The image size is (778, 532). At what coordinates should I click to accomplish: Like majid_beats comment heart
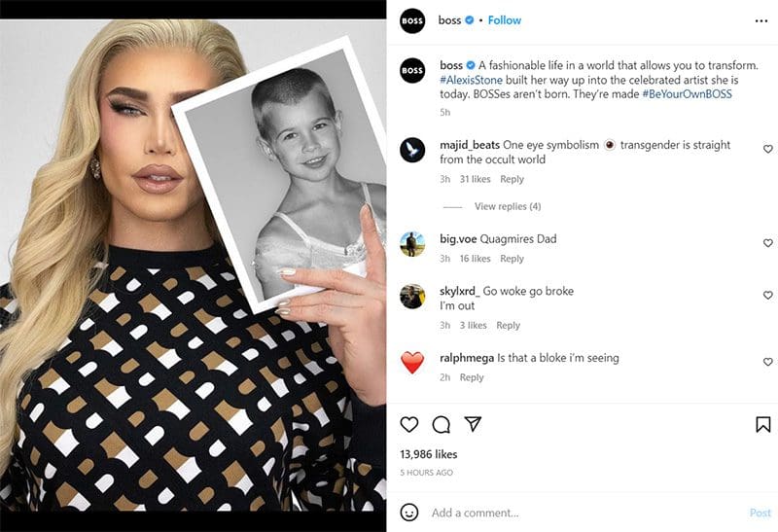767,149
